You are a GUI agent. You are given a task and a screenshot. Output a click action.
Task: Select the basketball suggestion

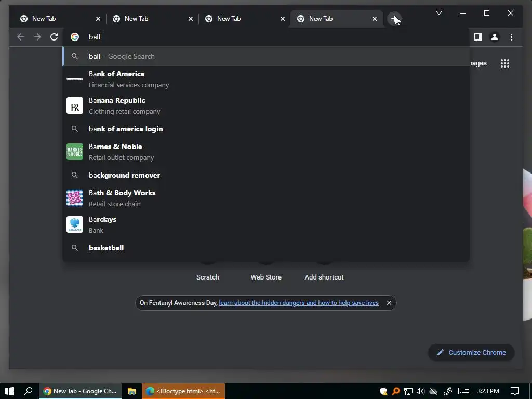(267, 248)
